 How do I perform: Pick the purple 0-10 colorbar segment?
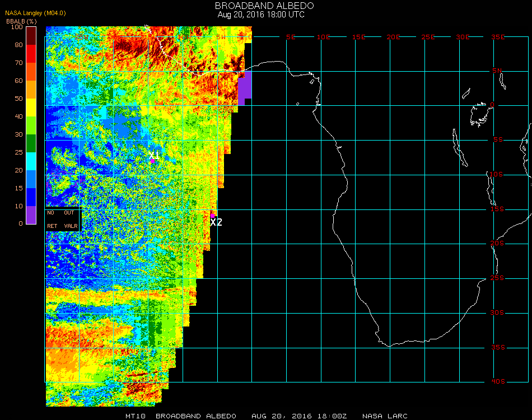tap(31, 215)
